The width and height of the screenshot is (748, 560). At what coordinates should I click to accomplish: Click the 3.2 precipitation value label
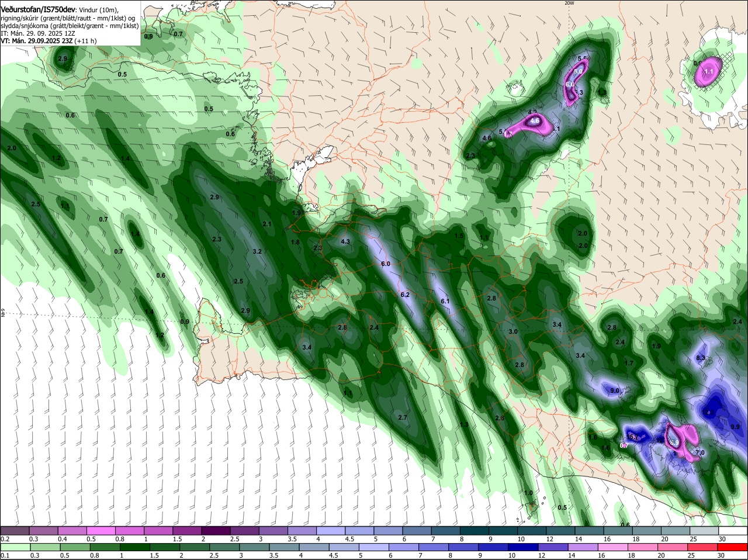point(257,251)
